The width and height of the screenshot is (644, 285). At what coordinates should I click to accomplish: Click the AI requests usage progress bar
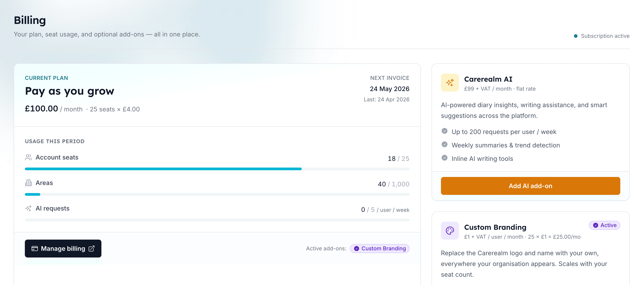click(x=217, y=220)
